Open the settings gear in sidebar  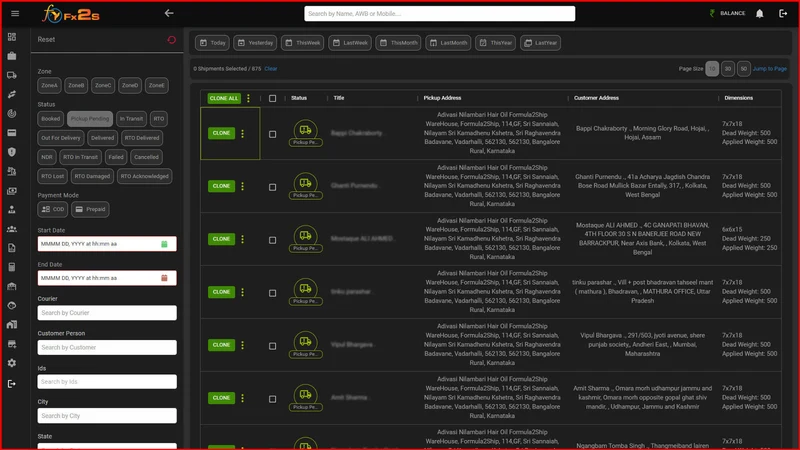tap(12, 363)
